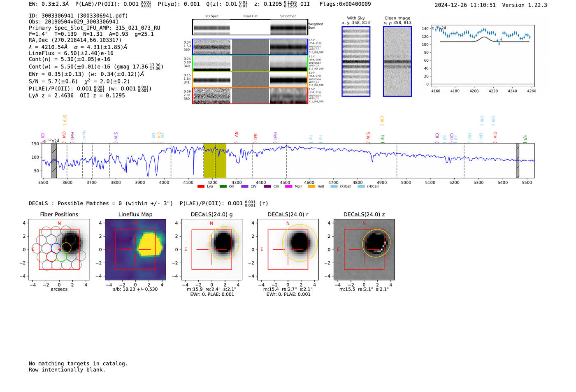Click the green fiber circle in Fiber Positions
The image size is (576, 392).
pyautogui.click(x=62, y=257)
